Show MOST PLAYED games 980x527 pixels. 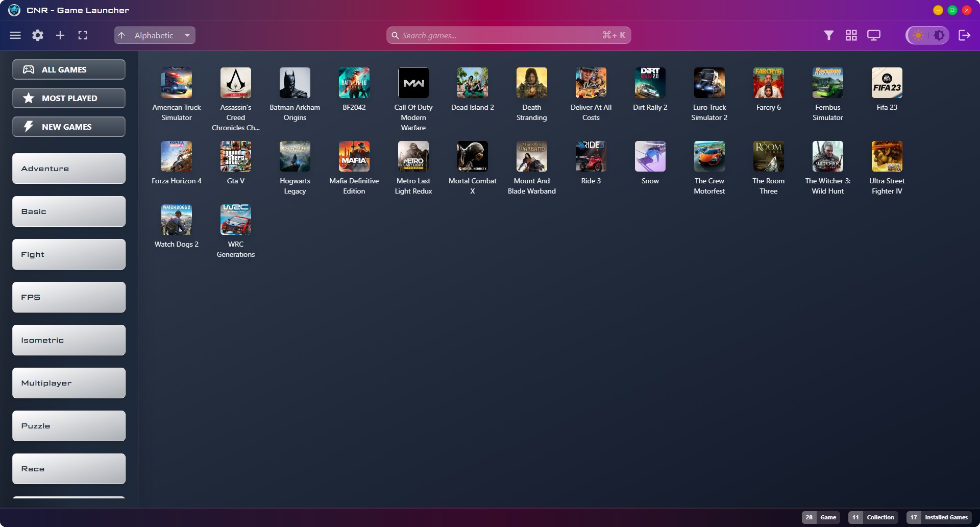click(69, 98)
